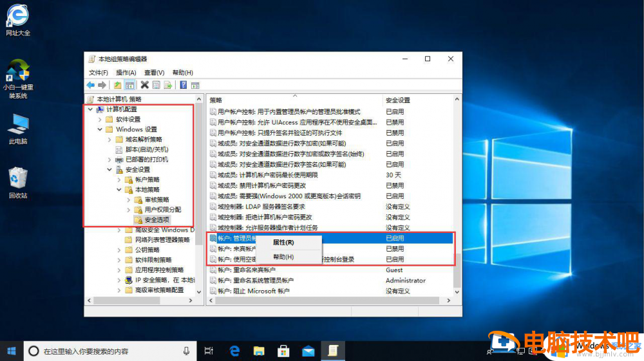Click the Back arrow in the toolbar
This screenshot has height=361, width=644.
[x=91, y=85]
